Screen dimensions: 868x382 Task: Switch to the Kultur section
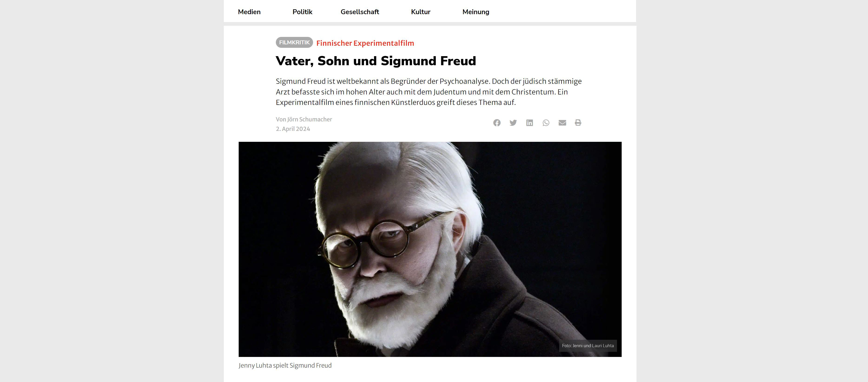point(421,12)
